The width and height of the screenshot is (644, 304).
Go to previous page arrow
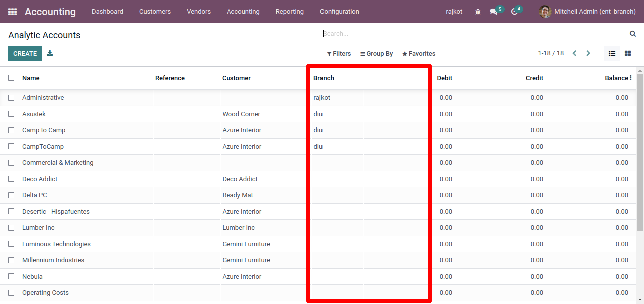(575, 53)
